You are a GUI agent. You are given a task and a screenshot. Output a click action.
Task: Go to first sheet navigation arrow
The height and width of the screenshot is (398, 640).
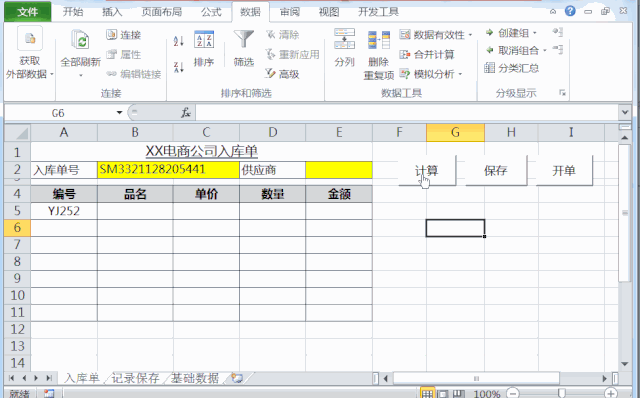[x=11, y=378]
